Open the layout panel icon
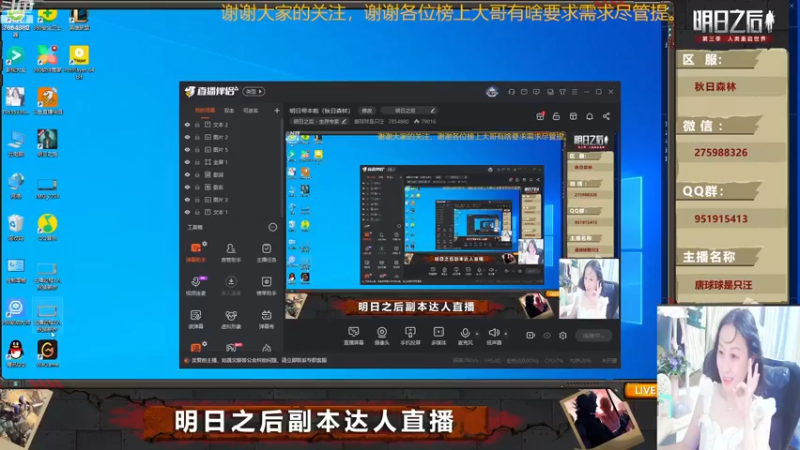The image size is (800, 450). coord(573,116)
